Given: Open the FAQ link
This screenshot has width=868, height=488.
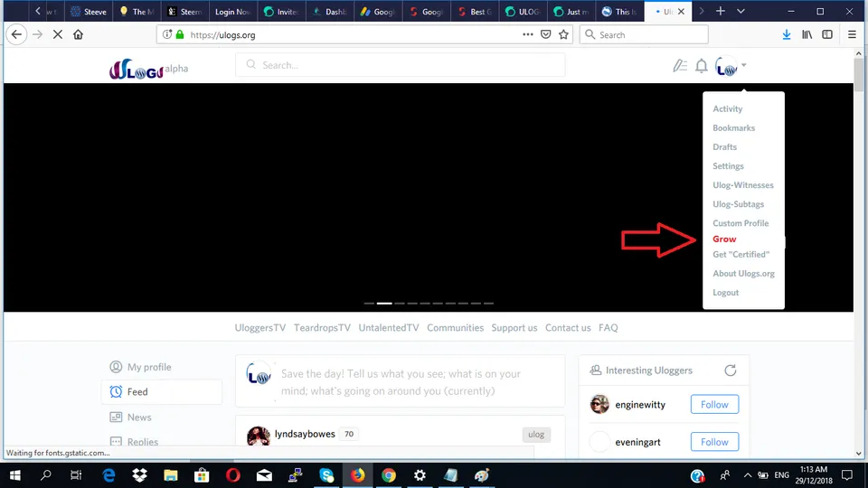Looking at the screenshot, I should pos(608,327).
